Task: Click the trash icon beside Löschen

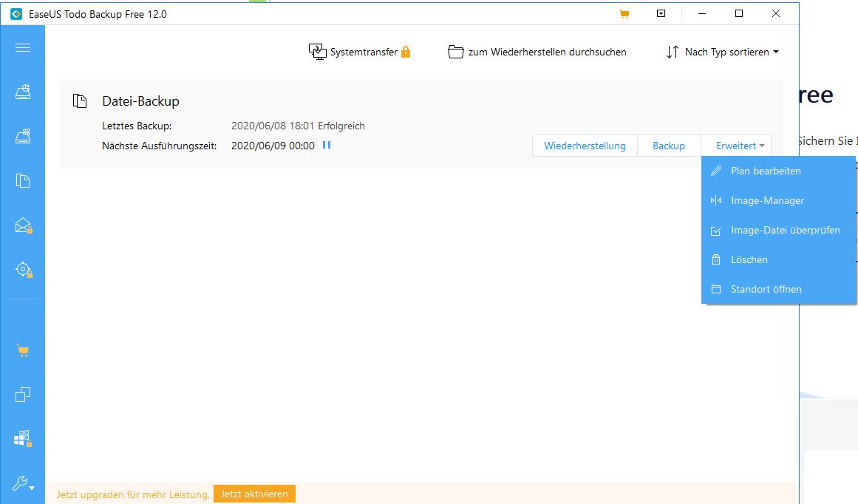Action: [715, 260]
